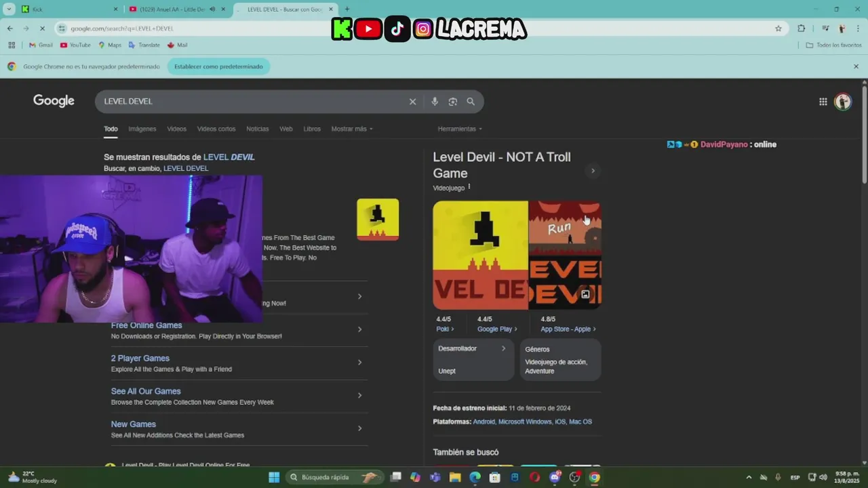Viewport: 868px width, 488px height.
Task: Open chevron beside Free Online Games
Action: coord(359,329)
